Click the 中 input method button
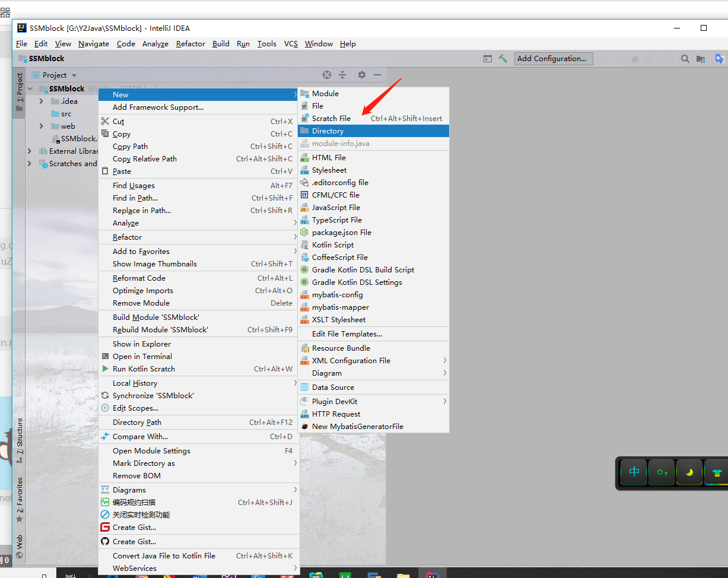 click(x=634, y=472)
